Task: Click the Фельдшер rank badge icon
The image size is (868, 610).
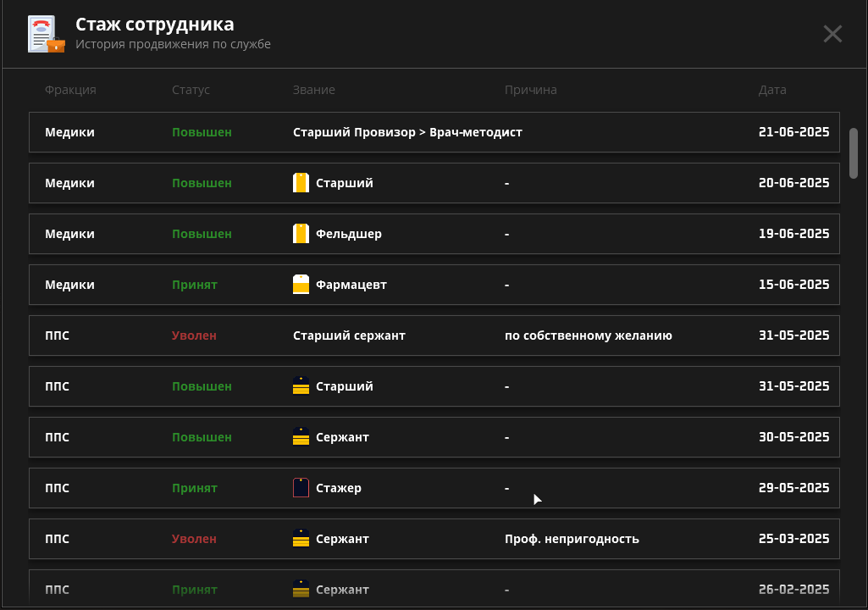Action: click(301, 234)
